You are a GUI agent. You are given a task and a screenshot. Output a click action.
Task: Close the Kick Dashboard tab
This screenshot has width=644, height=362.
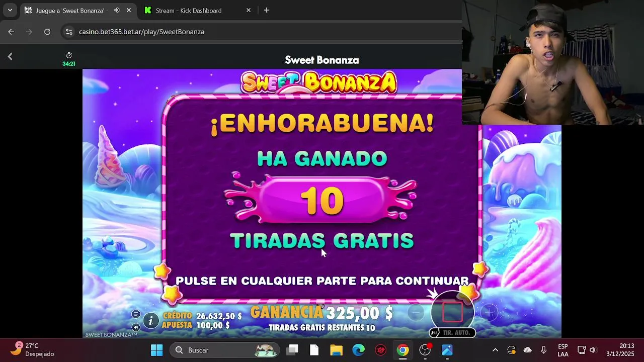tap(248, 10)
